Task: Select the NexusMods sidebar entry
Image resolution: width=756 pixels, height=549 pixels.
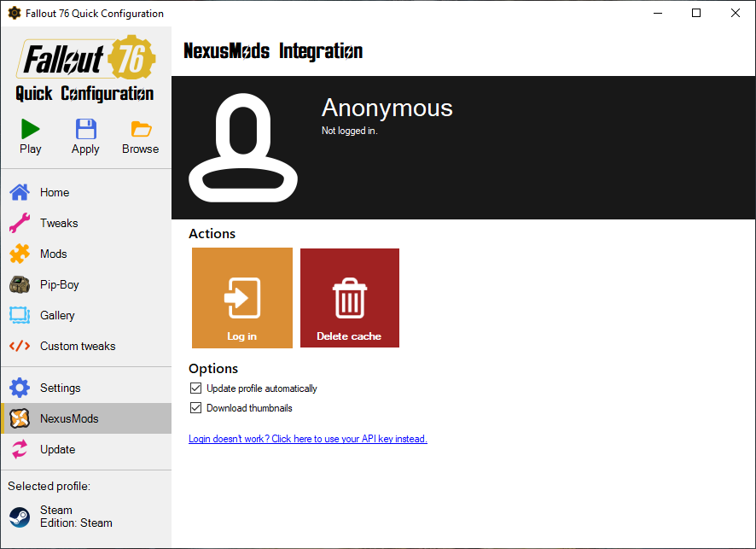Action: (86, 418)
